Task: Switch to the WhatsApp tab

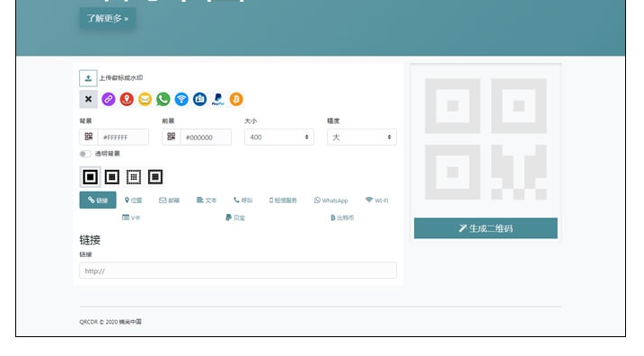Action: 331,200
